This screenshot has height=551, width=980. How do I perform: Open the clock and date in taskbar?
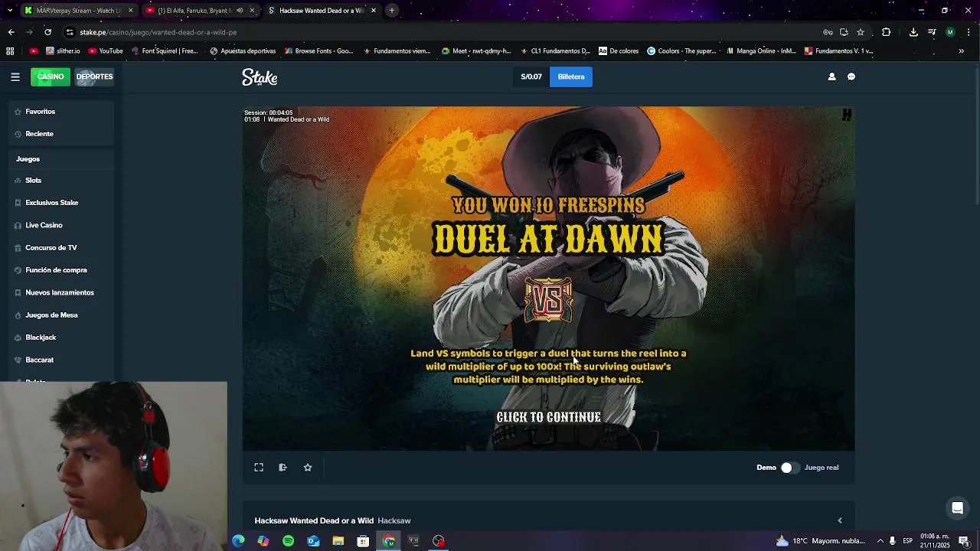(934, 541)
